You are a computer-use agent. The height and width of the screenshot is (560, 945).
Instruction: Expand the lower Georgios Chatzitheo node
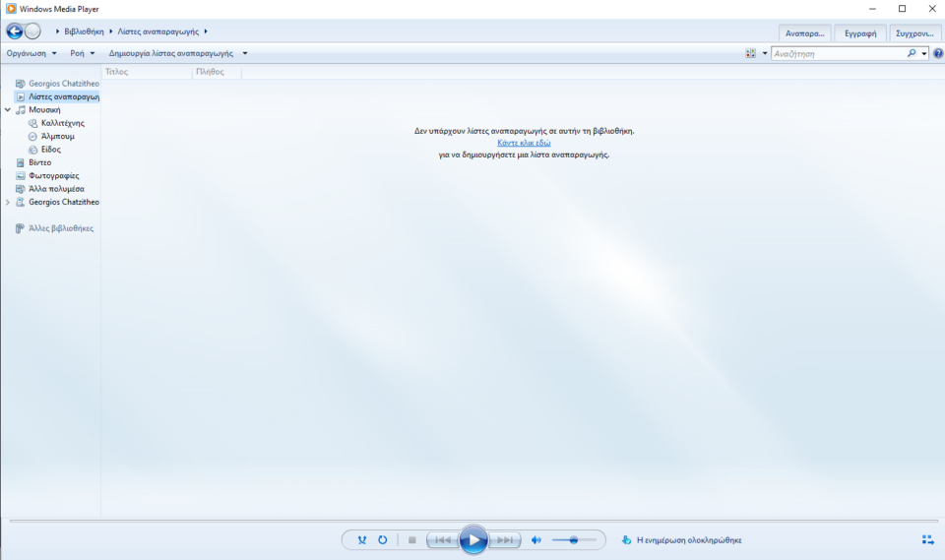8,203
